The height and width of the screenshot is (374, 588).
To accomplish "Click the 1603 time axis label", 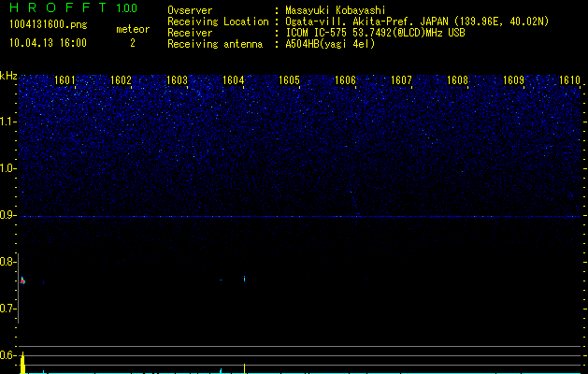I will pyautogui.click(x=177, y=80).
